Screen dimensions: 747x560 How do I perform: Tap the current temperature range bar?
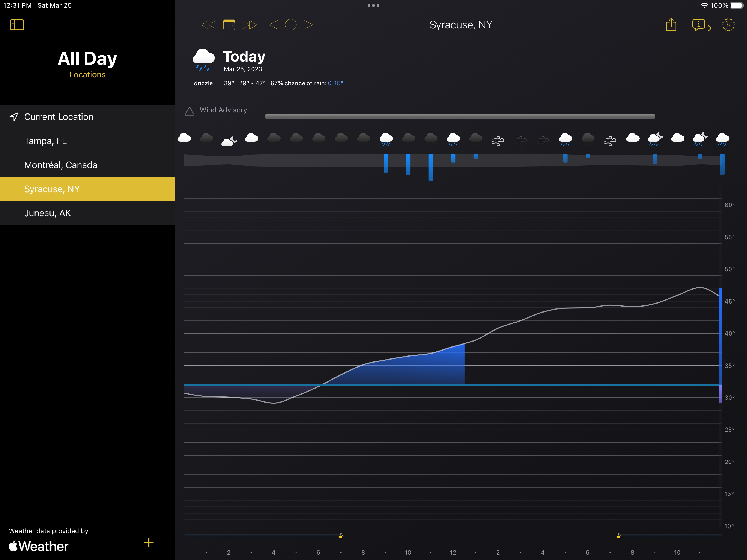coord(720,345)
